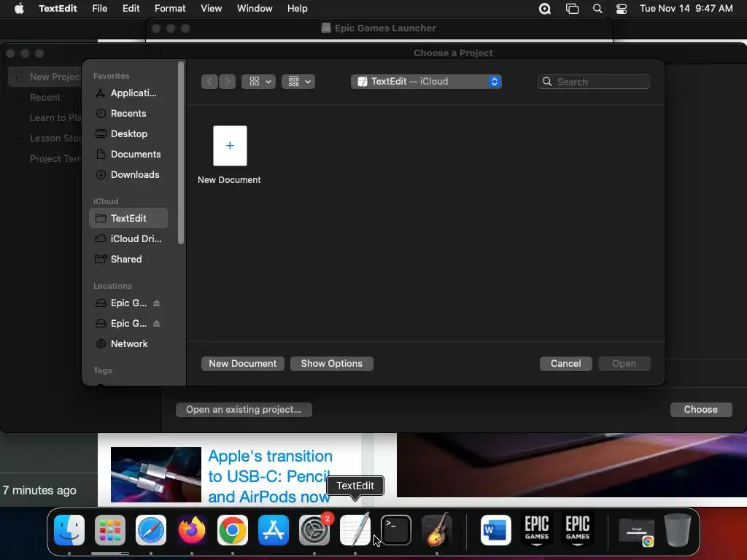Open GarageBand from the Dock
This screenshot has height=560, width=747.
coord(437,530)
